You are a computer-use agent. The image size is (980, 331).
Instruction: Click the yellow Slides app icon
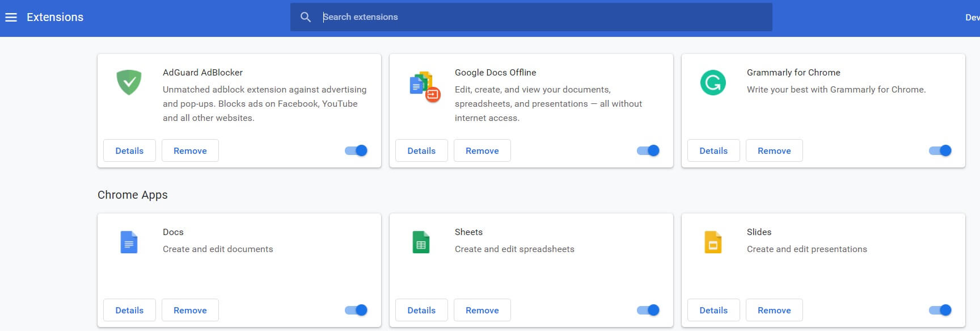click(x=713, y=242)
